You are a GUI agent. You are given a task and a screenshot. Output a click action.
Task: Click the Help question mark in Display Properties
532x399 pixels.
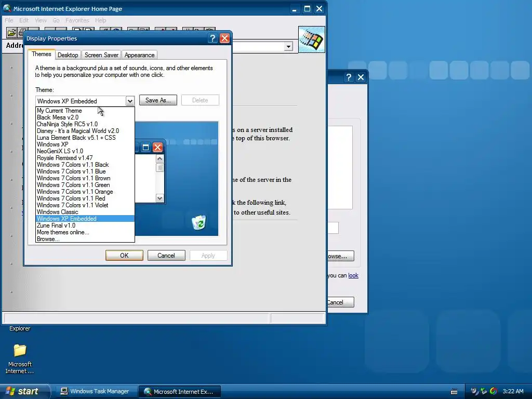coord(212,38)
